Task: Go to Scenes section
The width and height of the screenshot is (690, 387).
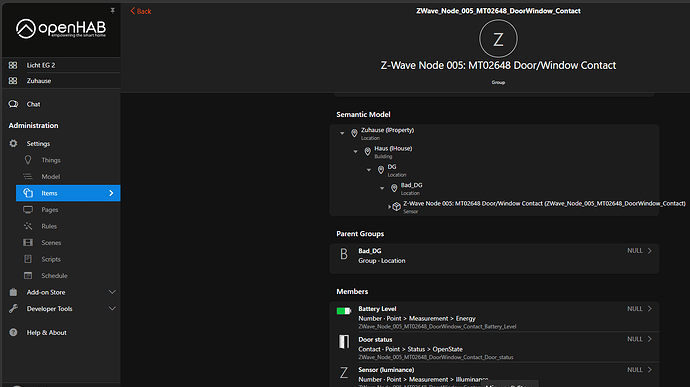Action: [68, 243]
